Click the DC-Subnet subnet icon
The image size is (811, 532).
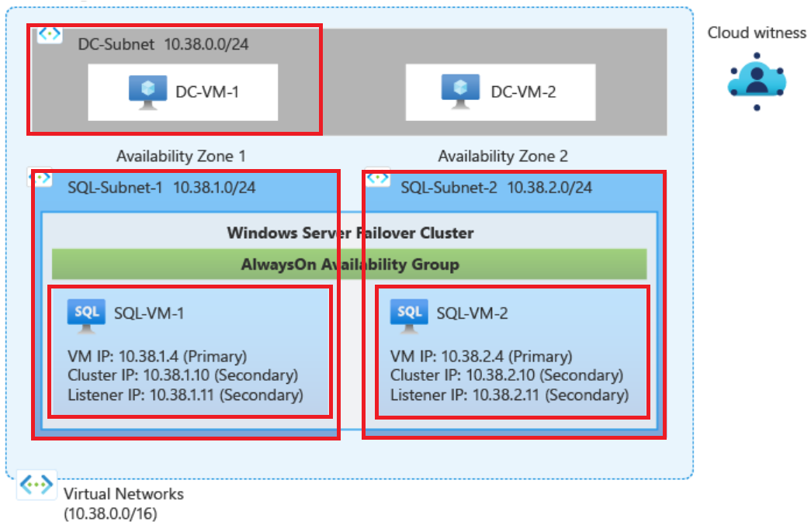(50, 35)
